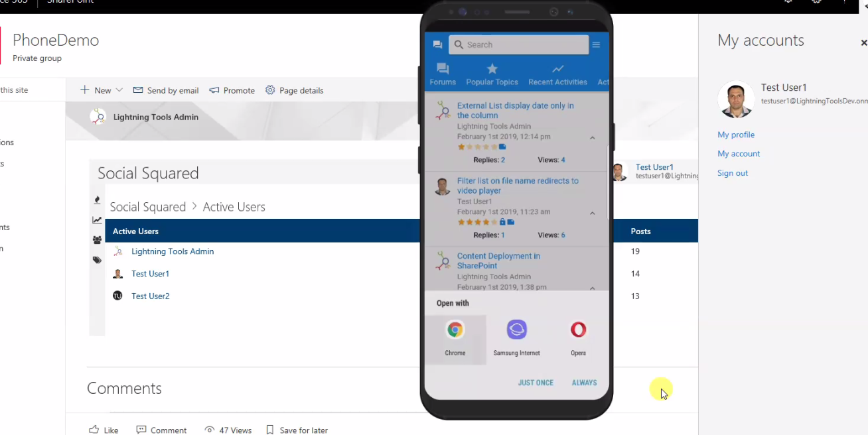Viewport: 868px width, 435px height.
Task: Click post count 19 for Lightning Tools Admin
Action: (x=635, y=251)
